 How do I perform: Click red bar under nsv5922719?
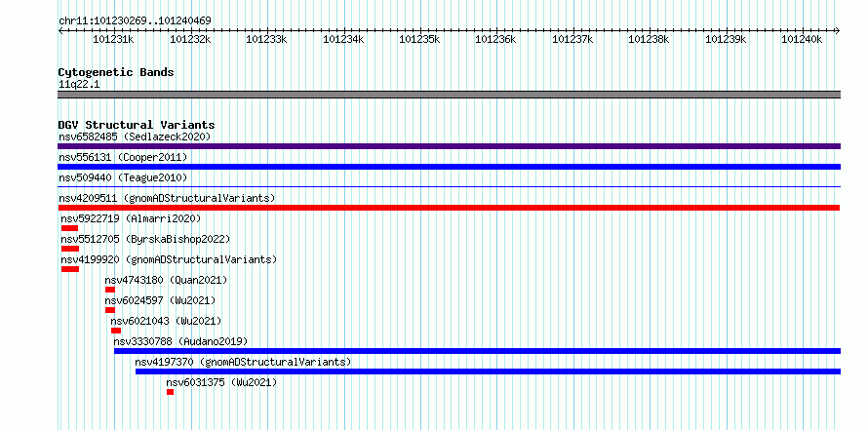pos(70,228)
